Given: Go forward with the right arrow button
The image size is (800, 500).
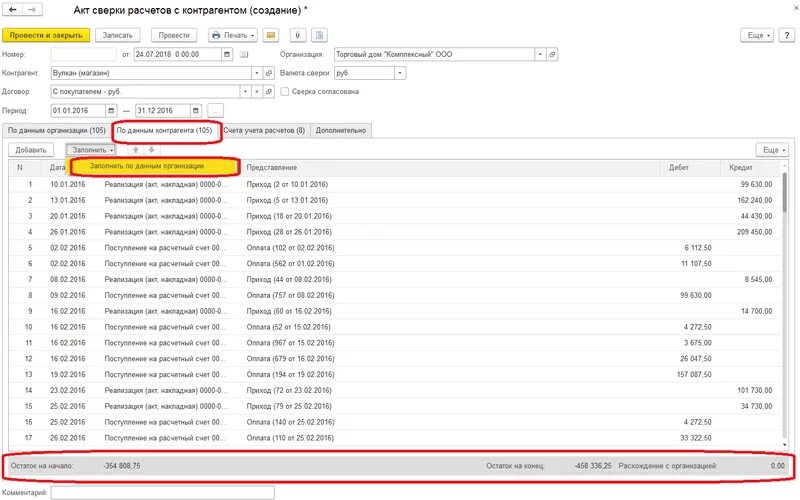Looking at the screenshot, I should click(32, 9).
